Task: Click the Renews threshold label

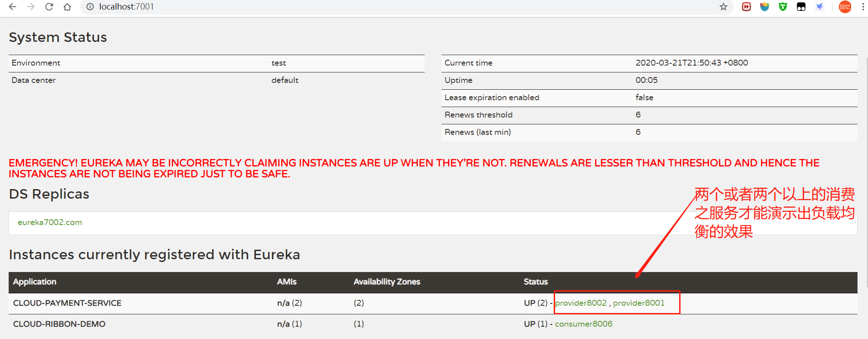Action: [x=478, y=115]
